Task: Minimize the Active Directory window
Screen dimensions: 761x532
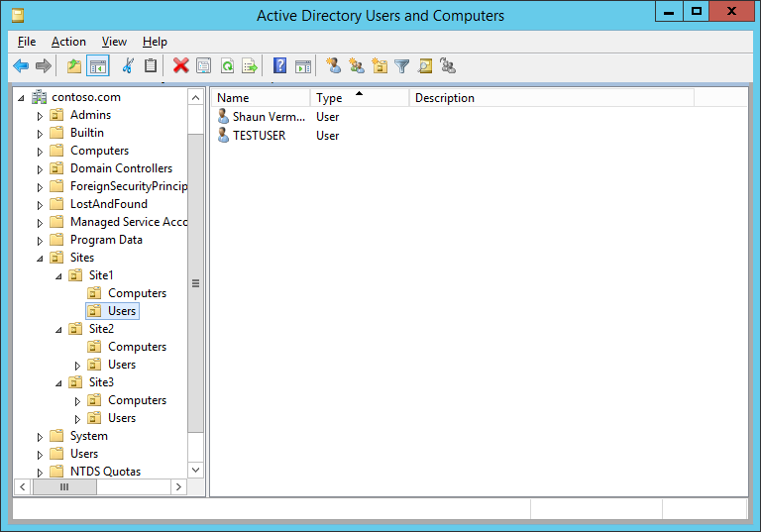Action: 669,12
